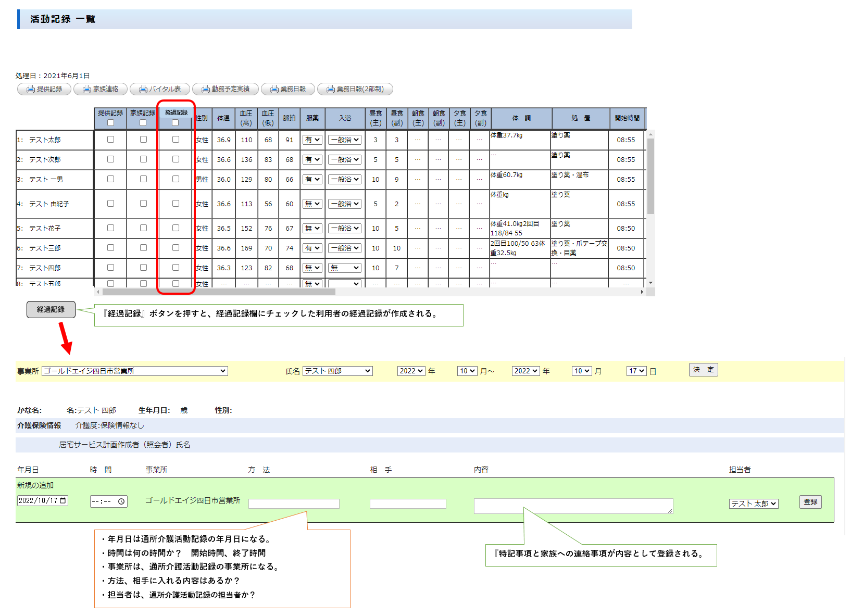Expand the 氏名 dropdown showing テスト四郎

coord(337,371)
